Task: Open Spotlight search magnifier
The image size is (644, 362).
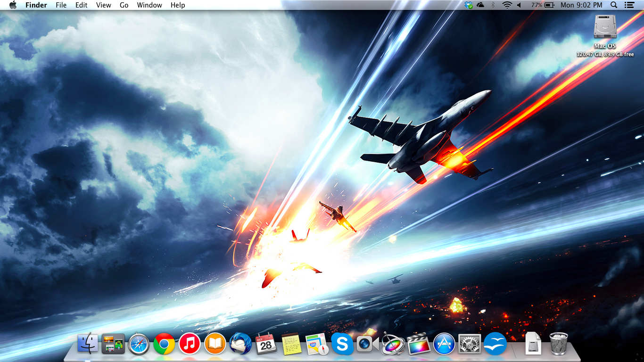Action: click(614, 5)
